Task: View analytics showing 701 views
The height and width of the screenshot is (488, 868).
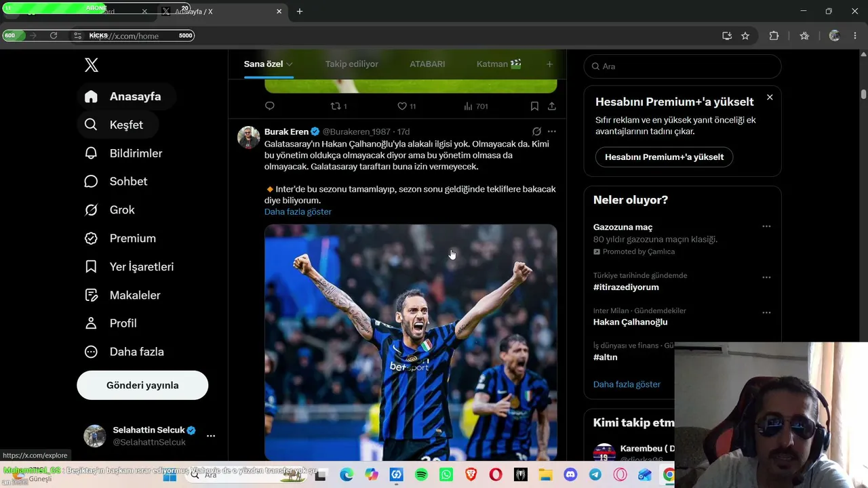Action: tap(476, 106)
